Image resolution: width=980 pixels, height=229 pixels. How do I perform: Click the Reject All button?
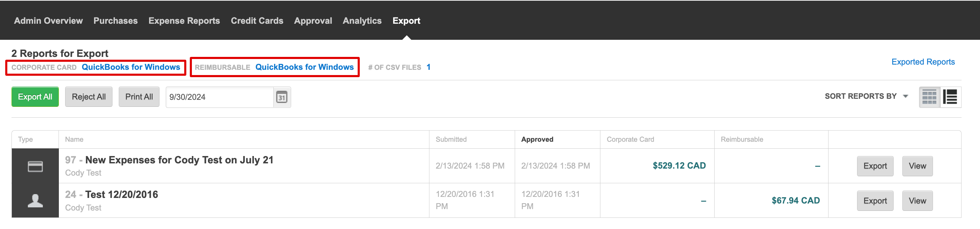pos(89,97)
